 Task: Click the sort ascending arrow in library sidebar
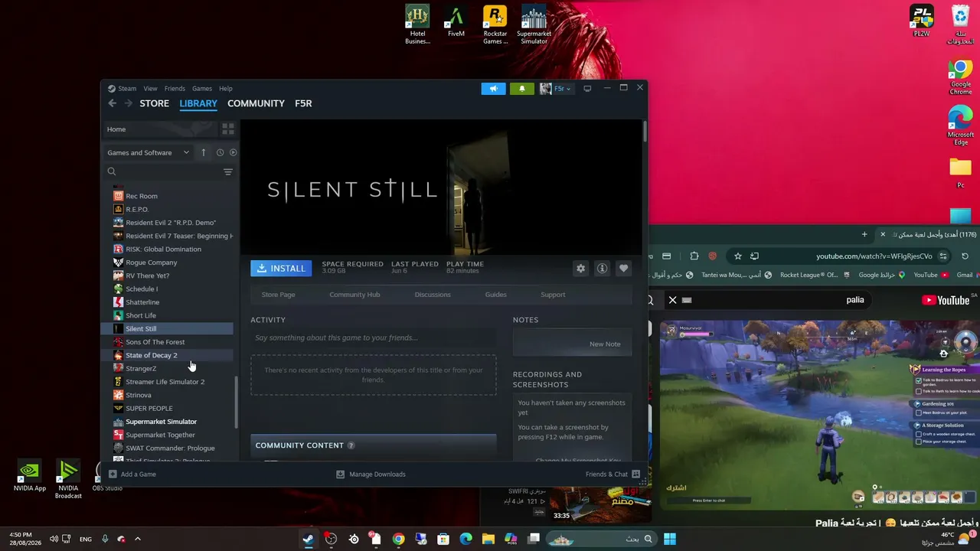pyautogui.click(x=204, y=152)
